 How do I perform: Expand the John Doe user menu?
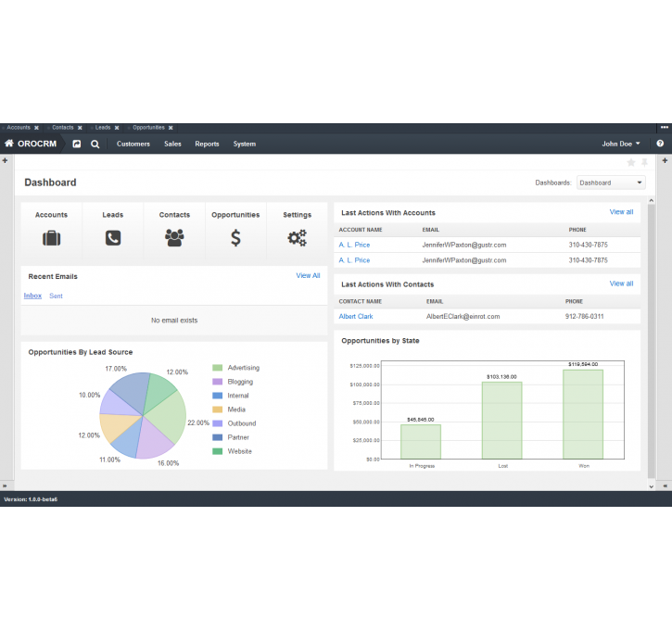pos(621,144)
